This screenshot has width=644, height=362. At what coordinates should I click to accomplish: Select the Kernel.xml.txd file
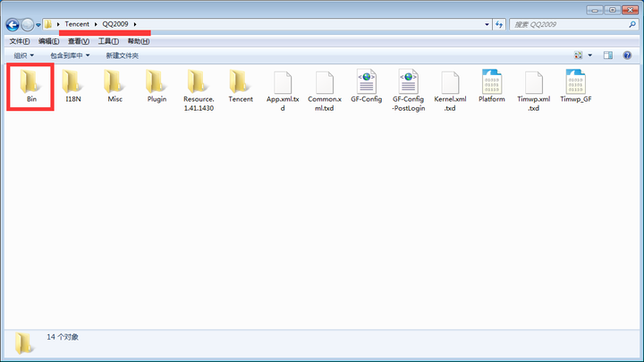click(450, 90)
